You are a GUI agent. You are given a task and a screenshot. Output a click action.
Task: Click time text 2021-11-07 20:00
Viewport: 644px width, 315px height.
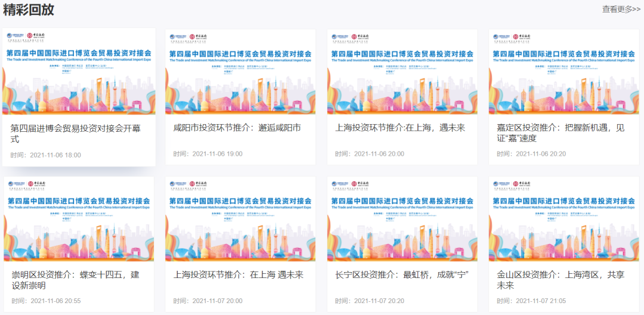coord(217,301)
